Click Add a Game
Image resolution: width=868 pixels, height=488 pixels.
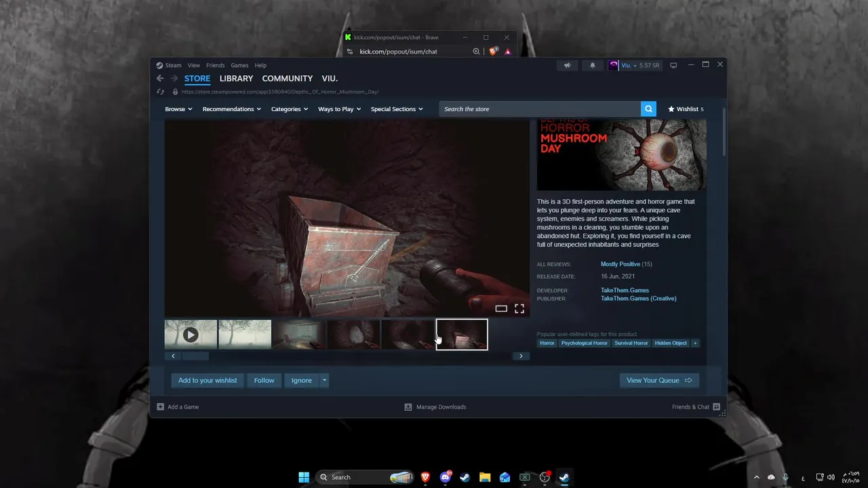click(x=178, y=407)
